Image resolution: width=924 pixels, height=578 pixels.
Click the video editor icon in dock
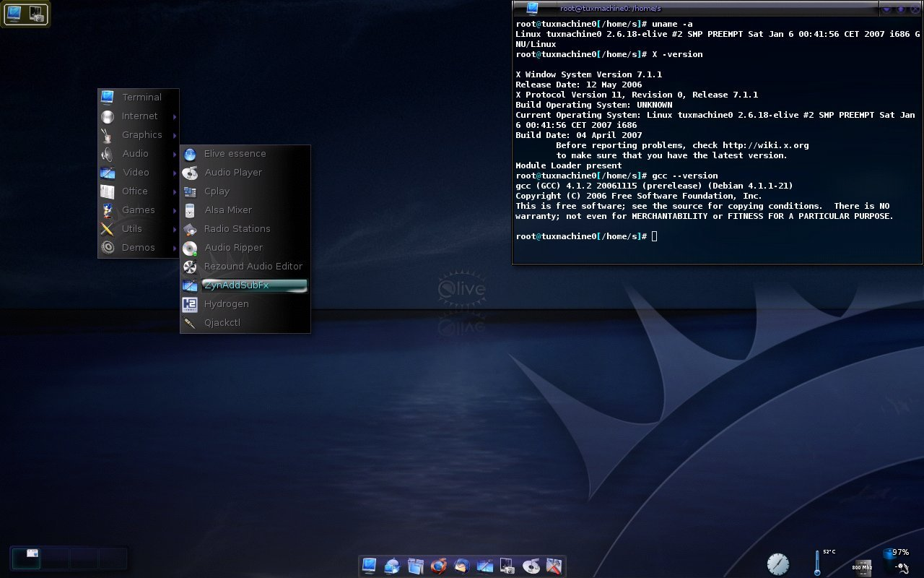(x=484, y=566)
